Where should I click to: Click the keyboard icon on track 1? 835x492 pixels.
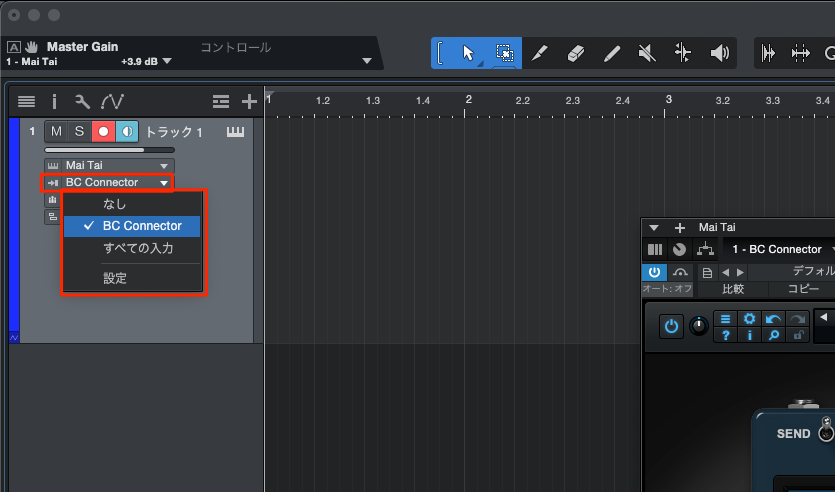click(x=235, y=132)
